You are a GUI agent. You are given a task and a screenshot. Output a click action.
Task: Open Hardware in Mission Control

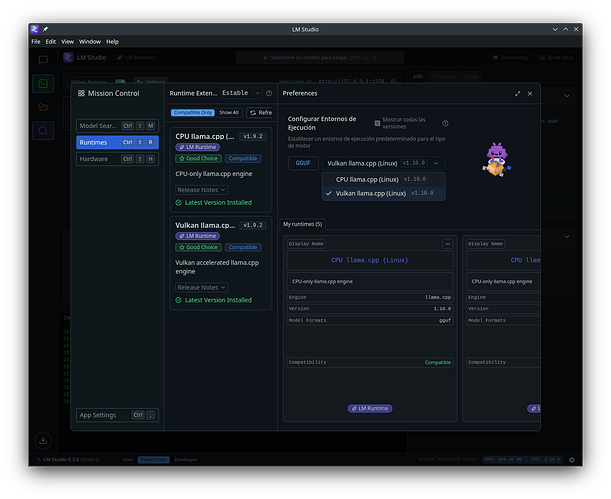click(117, 159)
